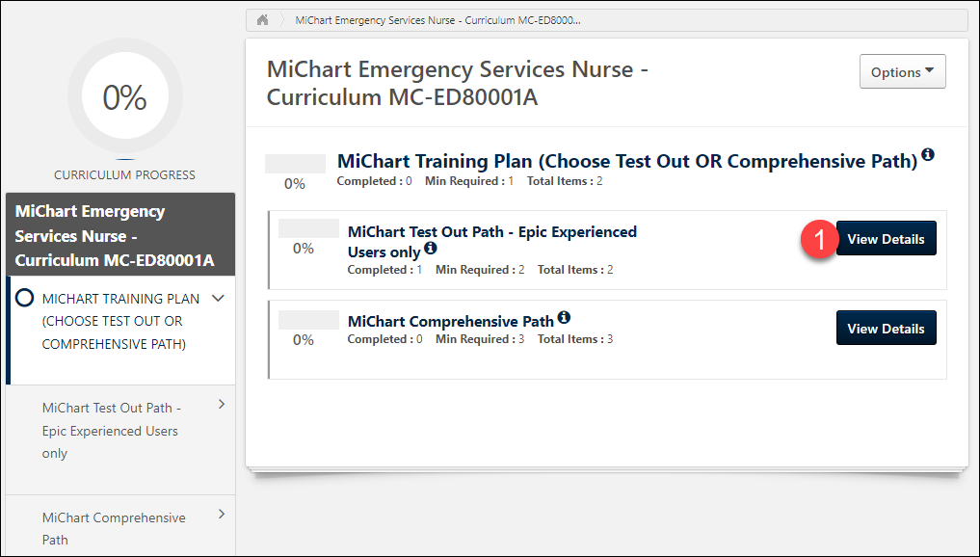This screenshot has width=980, height=557.
Task: Click the MiChart Comprehensive Path heading
Action: pyautogui.click(x=450, y=321)
